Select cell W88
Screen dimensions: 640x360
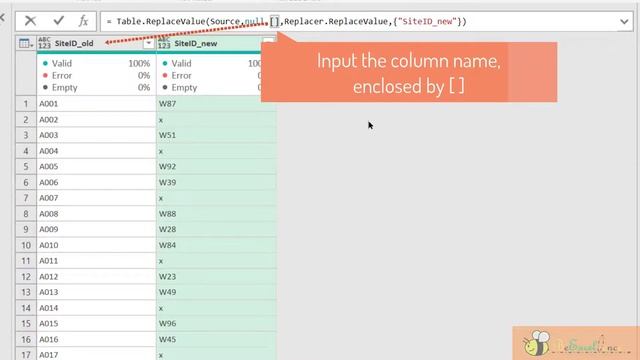(216, 214)
